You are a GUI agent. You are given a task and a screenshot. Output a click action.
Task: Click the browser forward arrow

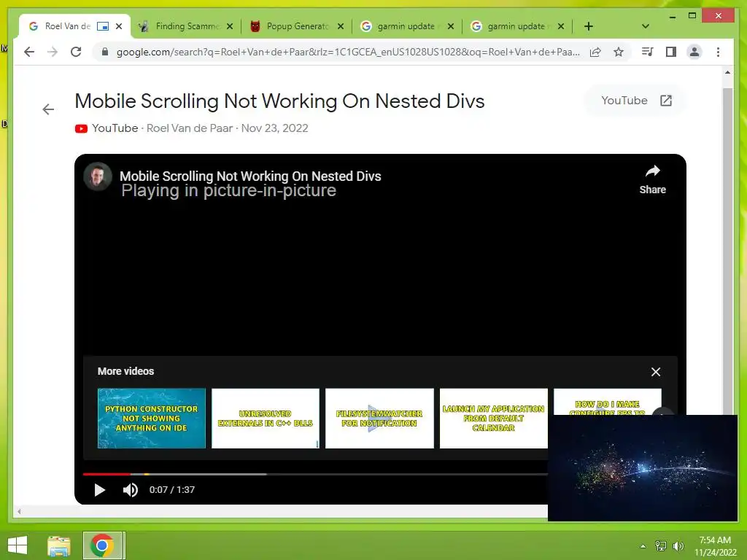(x=53, y=52)
